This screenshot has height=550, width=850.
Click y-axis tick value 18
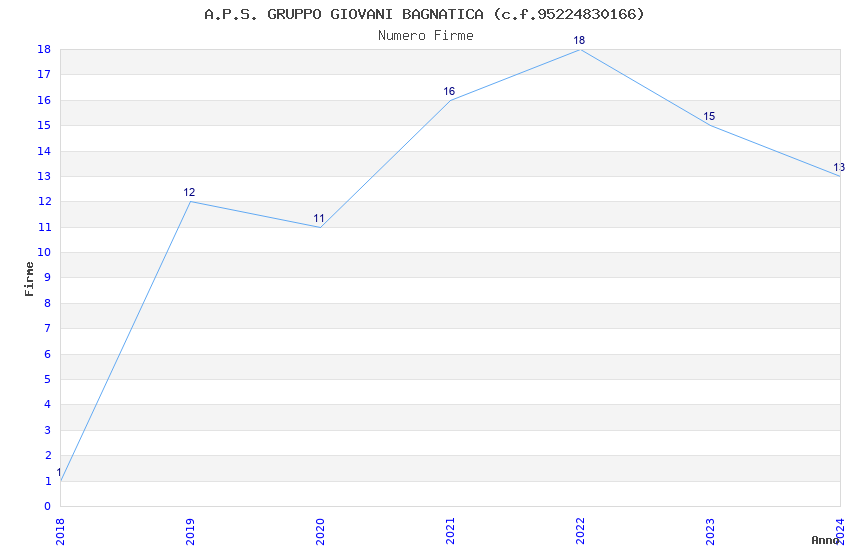pyautogui.click(x=44, y=49)
